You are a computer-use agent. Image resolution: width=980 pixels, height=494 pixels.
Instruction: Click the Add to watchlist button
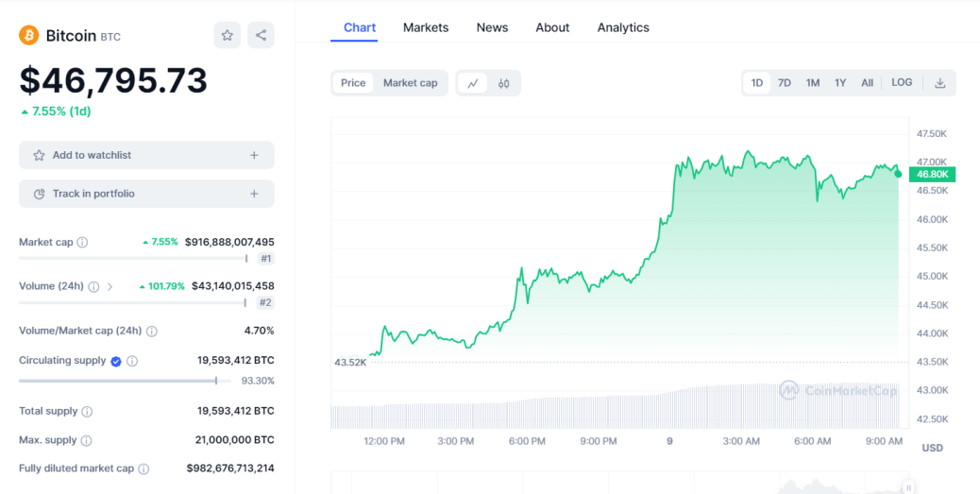click(146, 155)
